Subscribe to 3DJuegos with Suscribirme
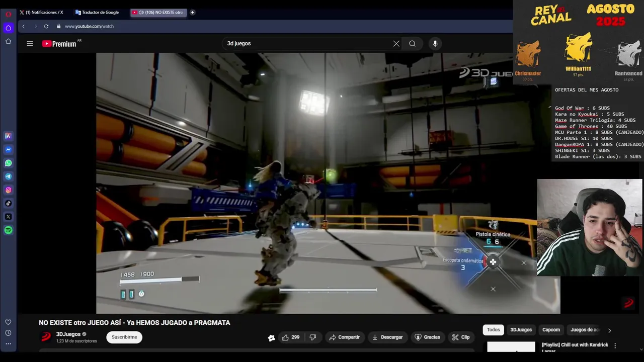This screenshot has height=362, width=644. click(124, 337)
